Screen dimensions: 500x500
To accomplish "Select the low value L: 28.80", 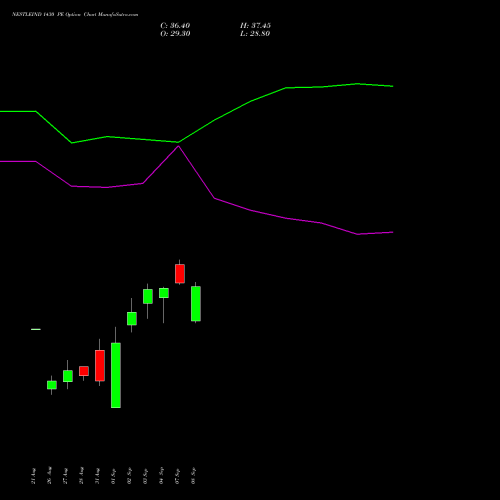I will click(255, 34).
